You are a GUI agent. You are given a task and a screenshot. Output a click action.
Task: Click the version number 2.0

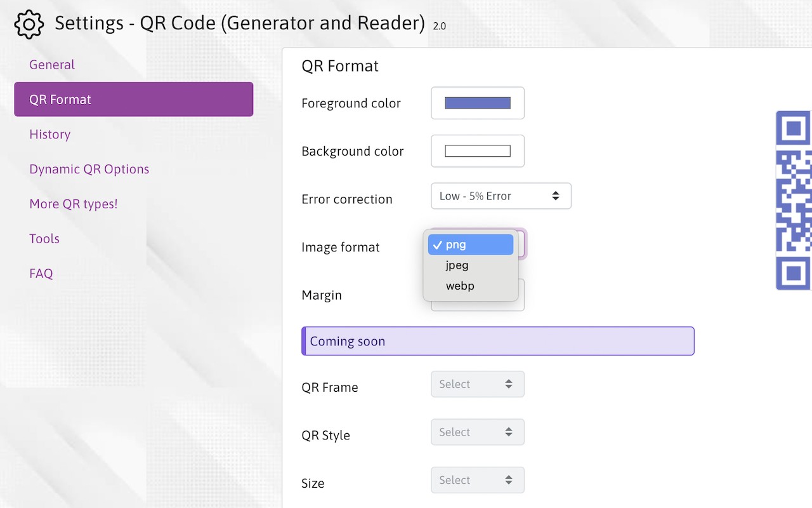click(x=440, y=27)
